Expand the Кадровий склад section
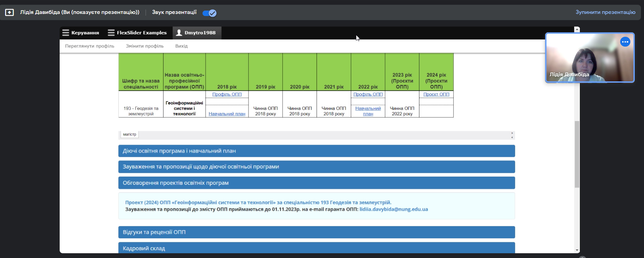 click(x=316, y=248)
